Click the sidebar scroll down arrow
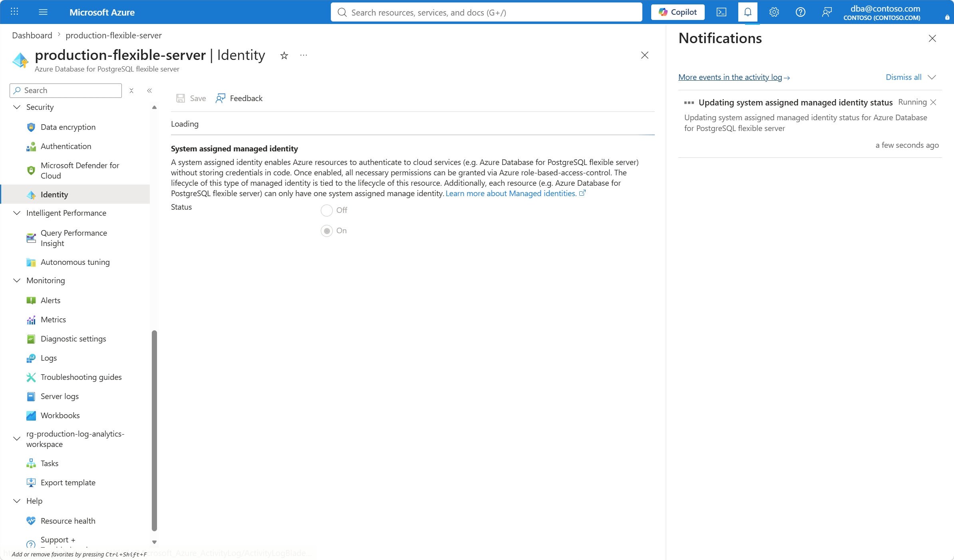The height and width of the screenshot is (560, 954). 154,542
